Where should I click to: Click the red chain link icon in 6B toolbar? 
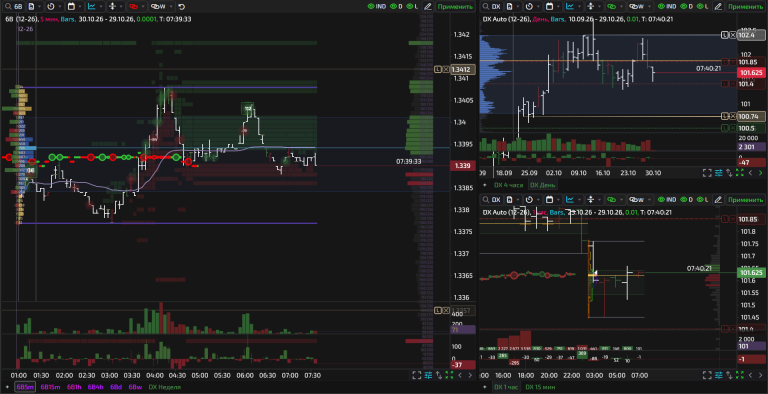(133, 7)
